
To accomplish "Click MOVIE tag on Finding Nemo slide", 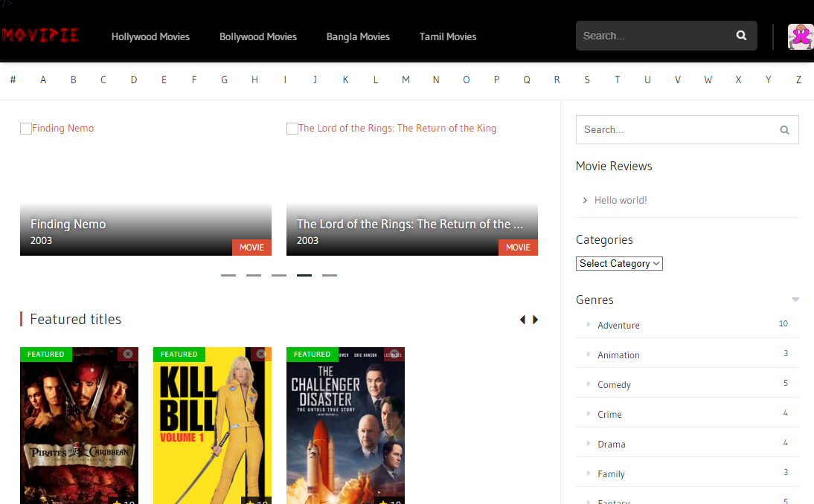I will pyautogui.click(x=251, y=248).
